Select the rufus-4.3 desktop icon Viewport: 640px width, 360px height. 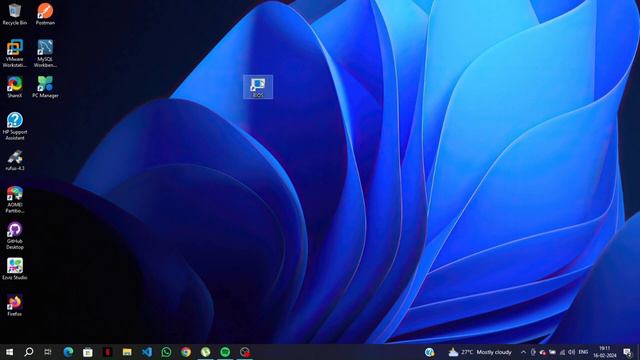[15, 160]
